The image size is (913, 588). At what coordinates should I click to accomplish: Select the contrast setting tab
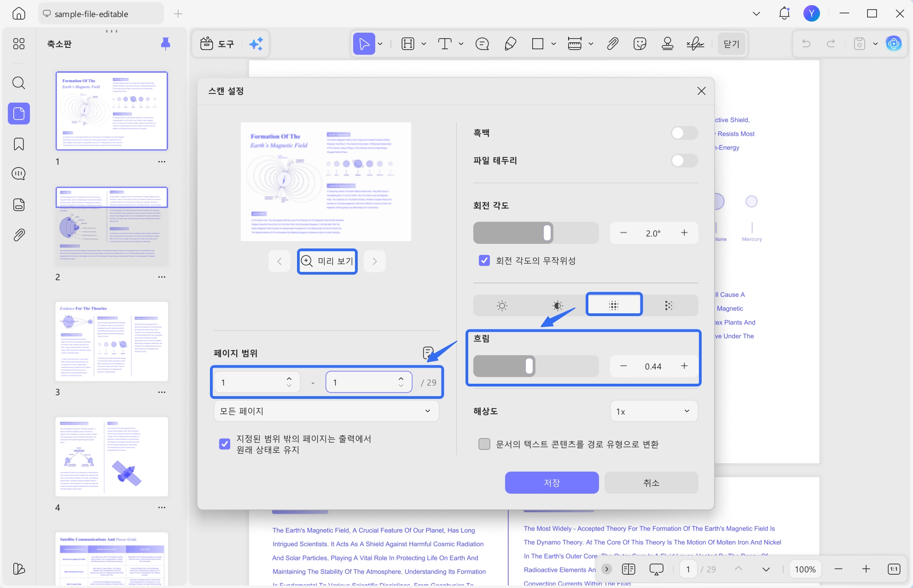(x=558, y=306)
